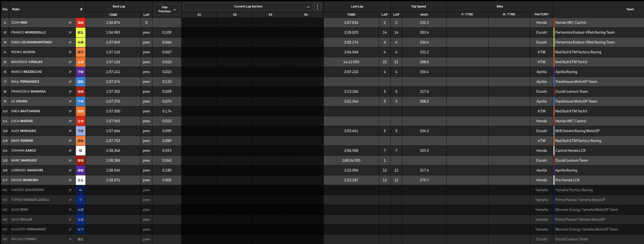
Task: Select rider name JOAN MIR
Action: pos(19,23)
